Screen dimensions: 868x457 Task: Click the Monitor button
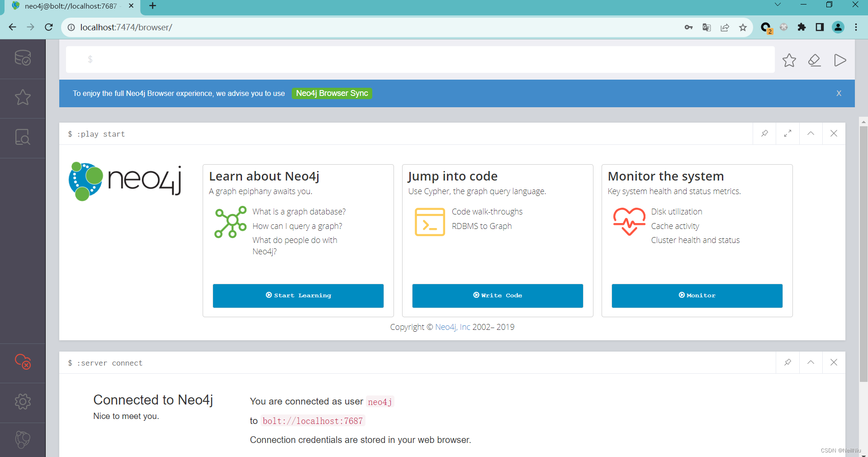697,295
